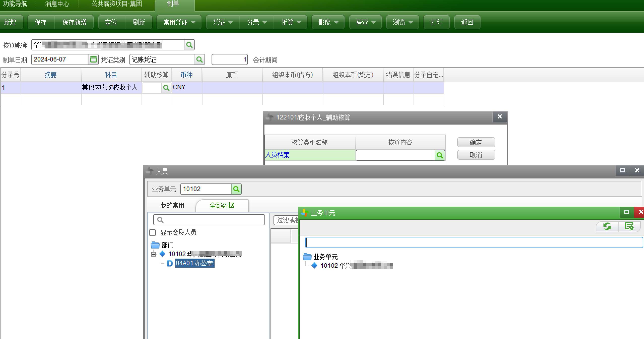Toggle 显示离职人员 checkbox
This screenshot has height=339, width=644.
[x=153, y=233]
